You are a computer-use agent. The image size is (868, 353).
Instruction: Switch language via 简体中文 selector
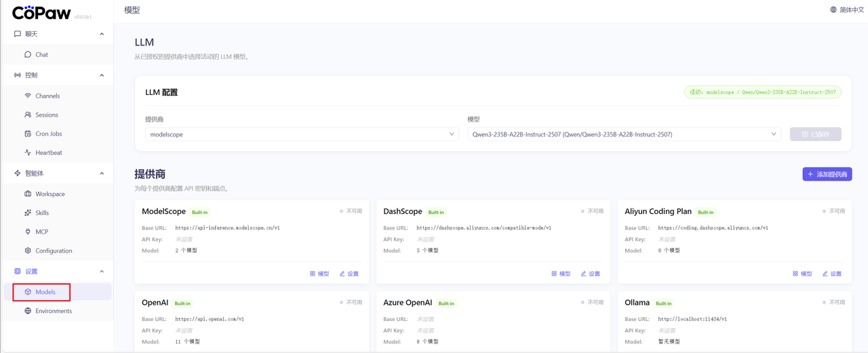click(847, 10)
